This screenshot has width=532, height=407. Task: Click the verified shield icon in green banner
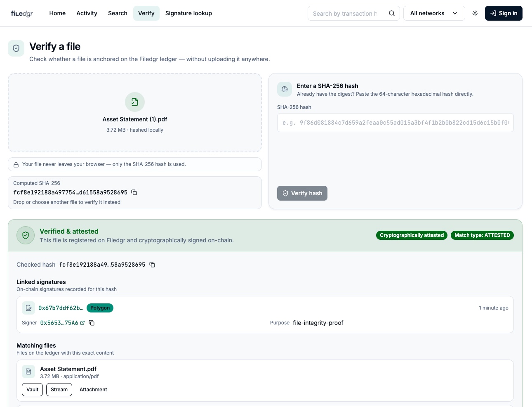point(26,235)
